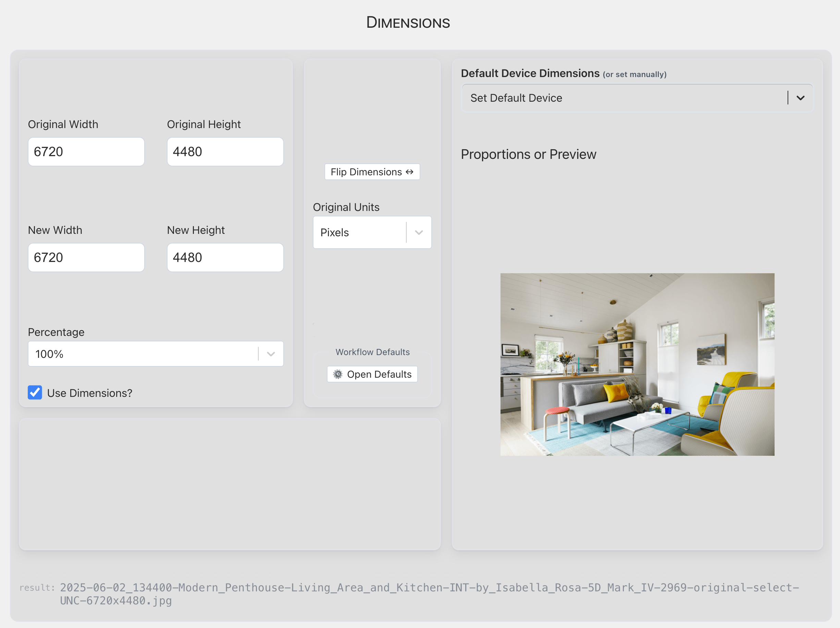
Task: Click the Workflow Defaults label
Action: pyautogui.click(x=372, y=352)
